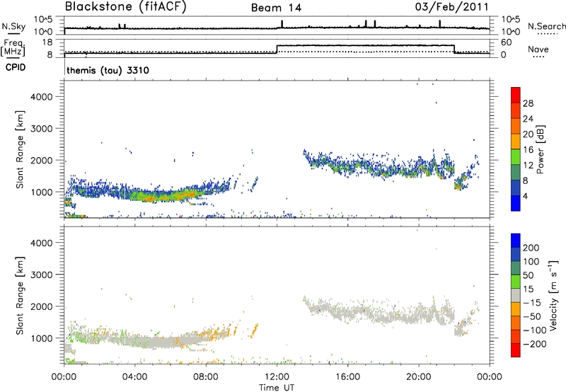This screenshot has width=566, height=392.
Task: Click the 12 label on Power colorbar
Action: pos(528,166)
